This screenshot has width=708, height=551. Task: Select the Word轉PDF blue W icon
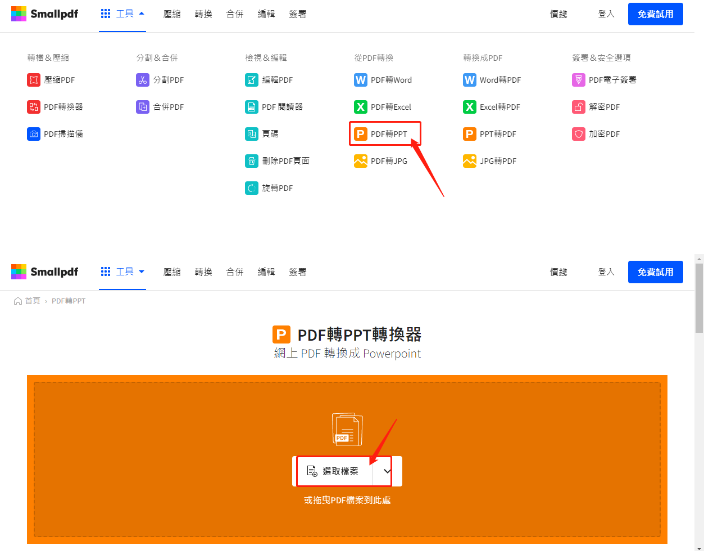(470, 80)
